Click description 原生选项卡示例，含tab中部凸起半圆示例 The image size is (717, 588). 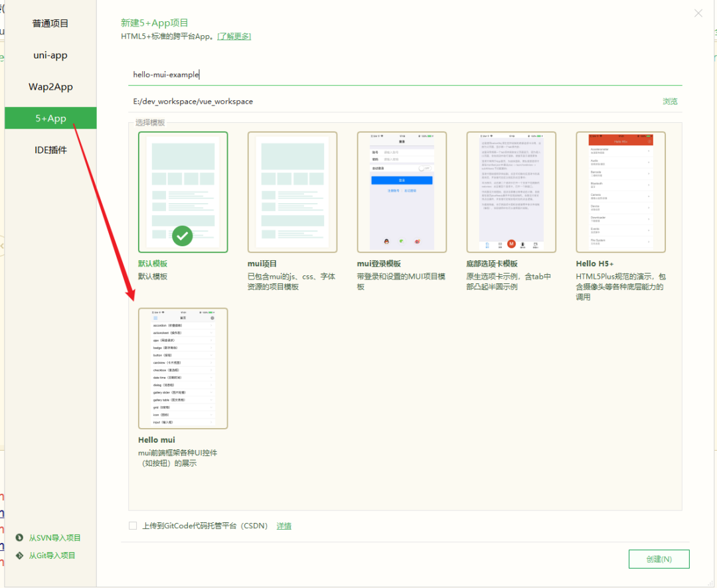coord(509,281)
